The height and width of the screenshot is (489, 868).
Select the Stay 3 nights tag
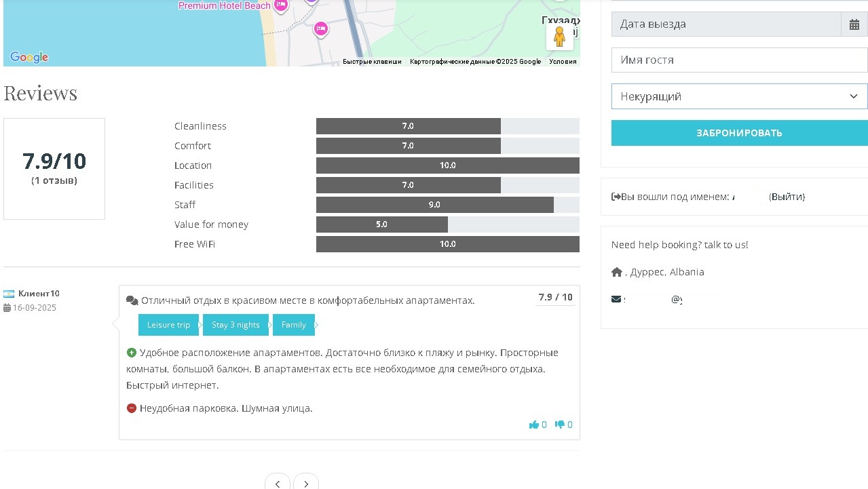pos(235,325)
